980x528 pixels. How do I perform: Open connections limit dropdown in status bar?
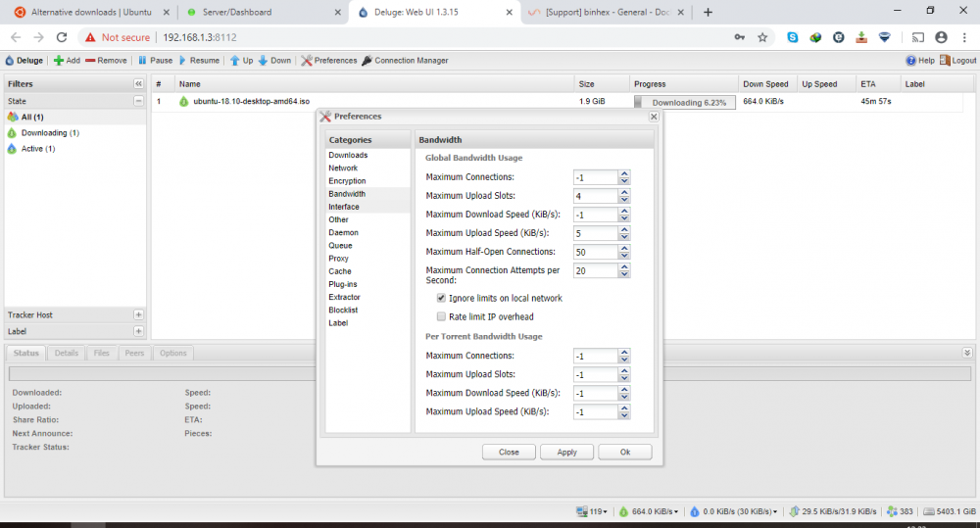point(592,511)
